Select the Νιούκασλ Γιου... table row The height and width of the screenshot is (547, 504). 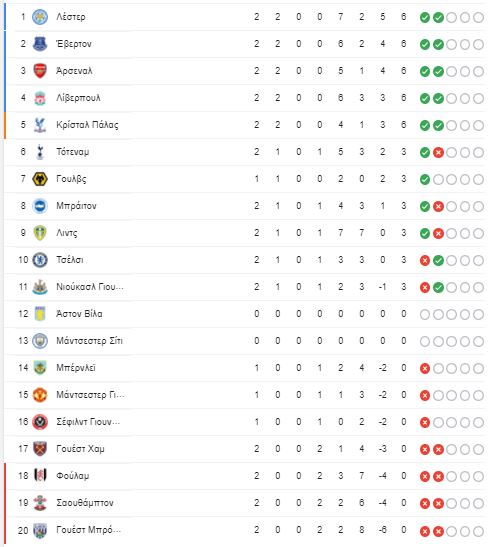[x=244, y=287]
